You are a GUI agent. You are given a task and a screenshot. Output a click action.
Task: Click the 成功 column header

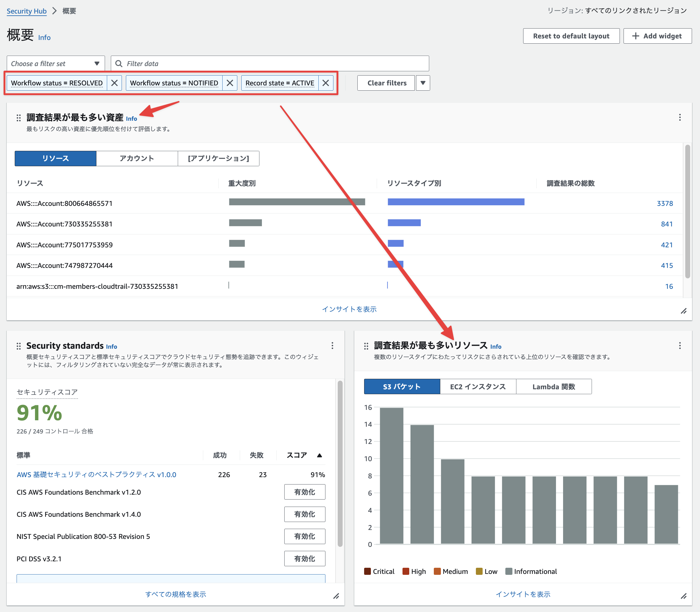click(220, 455)
